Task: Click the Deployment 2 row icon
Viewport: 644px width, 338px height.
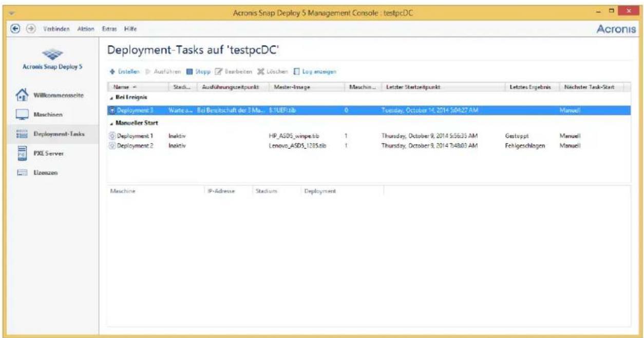Action: coord(113,145)
